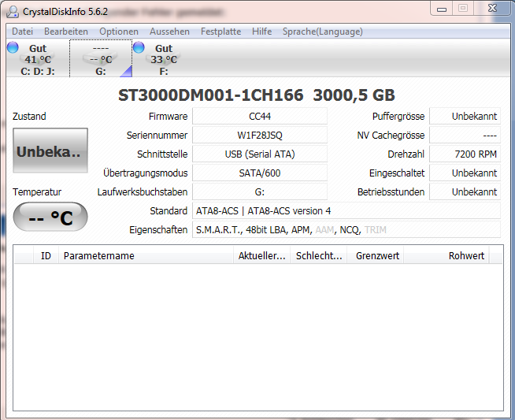515x420 pixels.
Task: Click the Rohwert column header
Action: click(446, 255)
